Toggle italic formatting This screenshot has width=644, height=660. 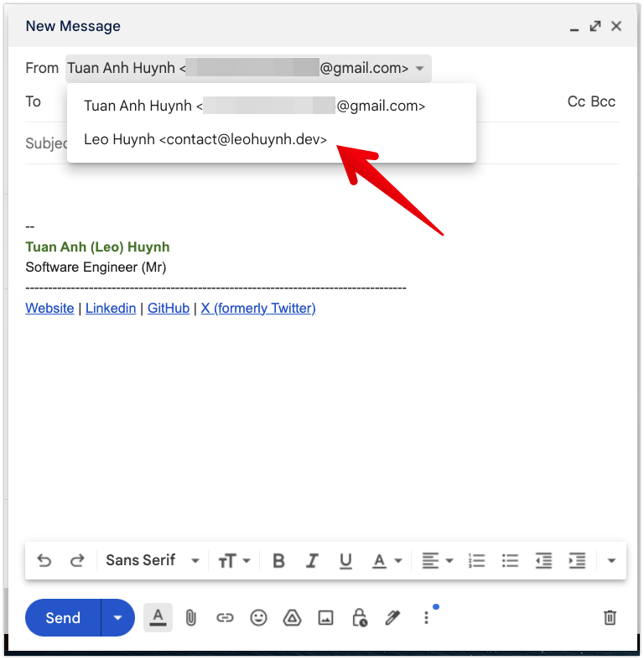point(312,561)
